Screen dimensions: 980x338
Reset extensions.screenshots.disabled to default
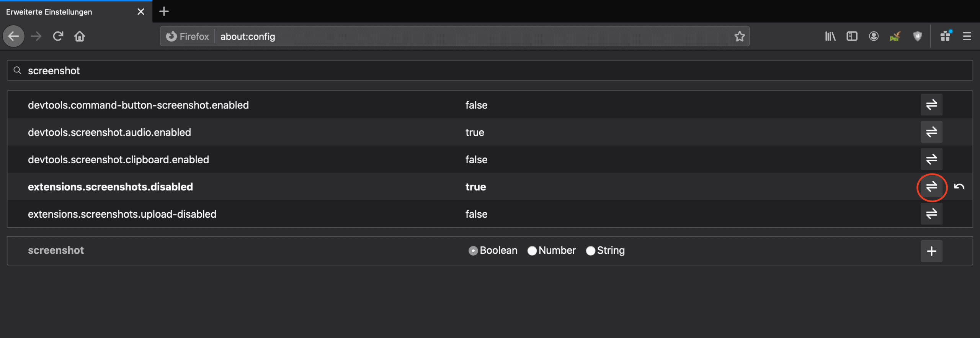click(x=959, y=187)
